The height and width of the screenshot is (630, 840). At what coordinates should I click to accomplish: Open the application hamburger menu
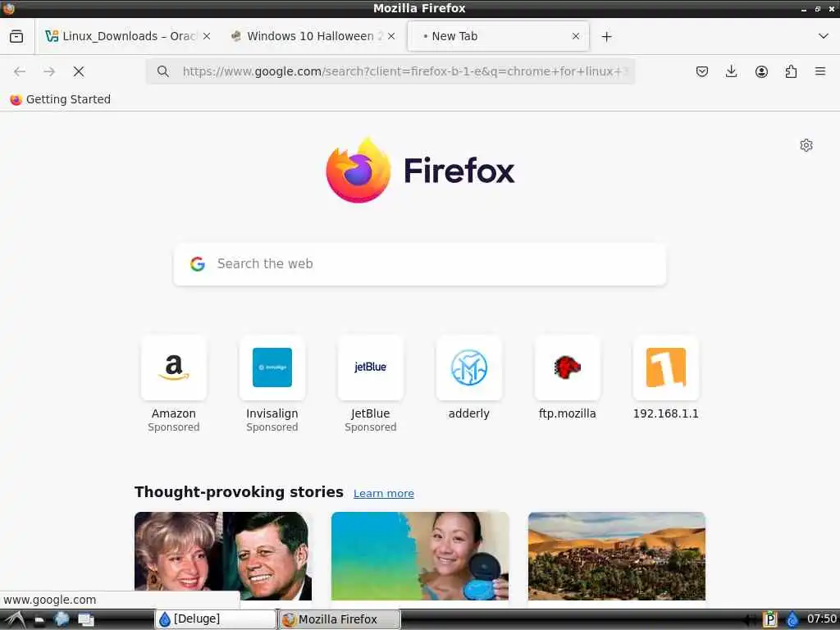click(x=820, y=71)
